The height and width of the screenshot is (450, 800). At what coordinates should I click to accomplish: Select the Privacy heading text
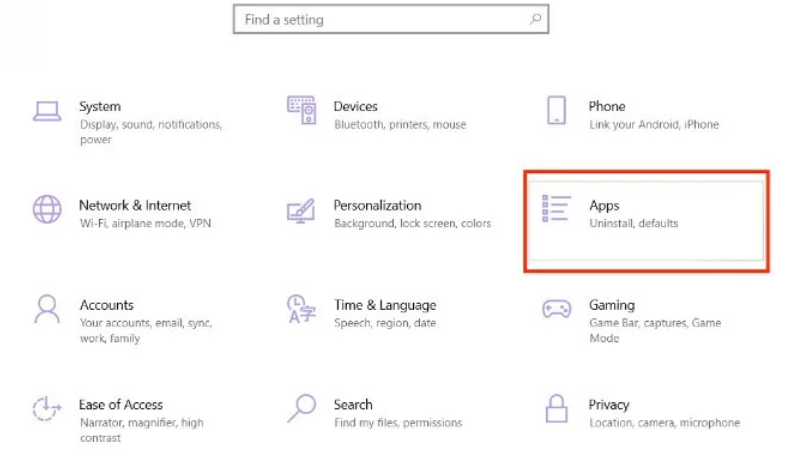pyautogui.click(x=609, y=405)
